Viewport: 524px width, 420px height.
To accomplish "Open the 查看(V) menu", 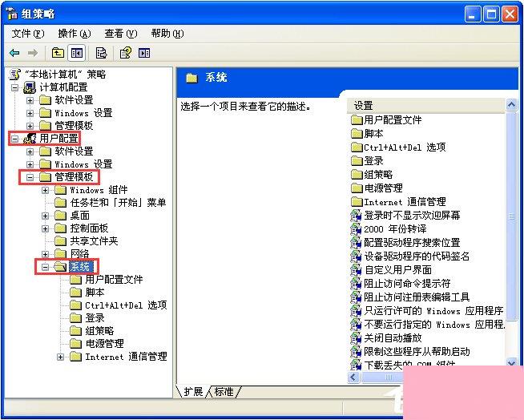I will pyautogui.click(x=121, y=34).
